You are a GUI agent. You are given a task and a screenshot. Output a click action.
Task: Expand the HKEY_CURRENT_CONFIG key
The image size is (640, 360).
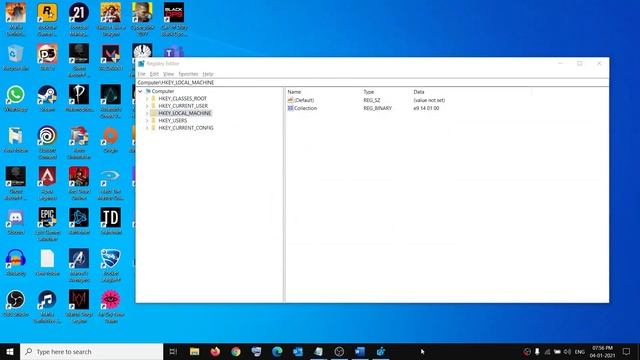click(x=147, y=128)
